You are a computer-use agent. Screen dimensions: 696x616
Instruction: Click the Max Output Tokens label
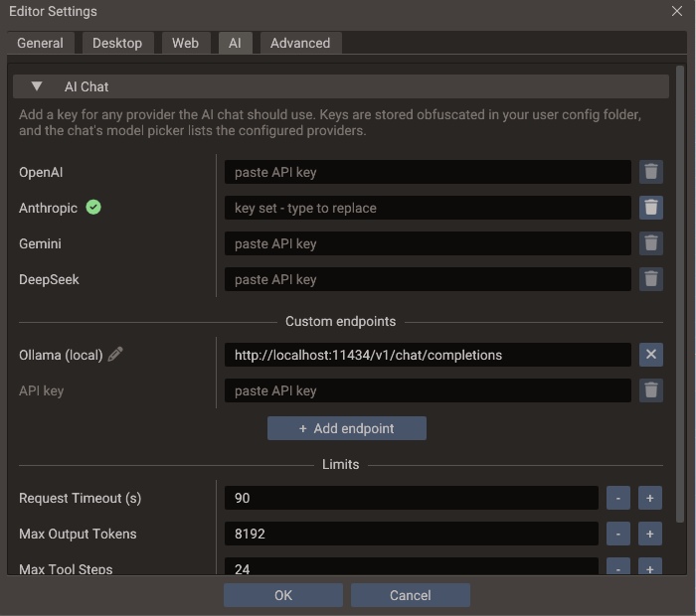(78, 534)
